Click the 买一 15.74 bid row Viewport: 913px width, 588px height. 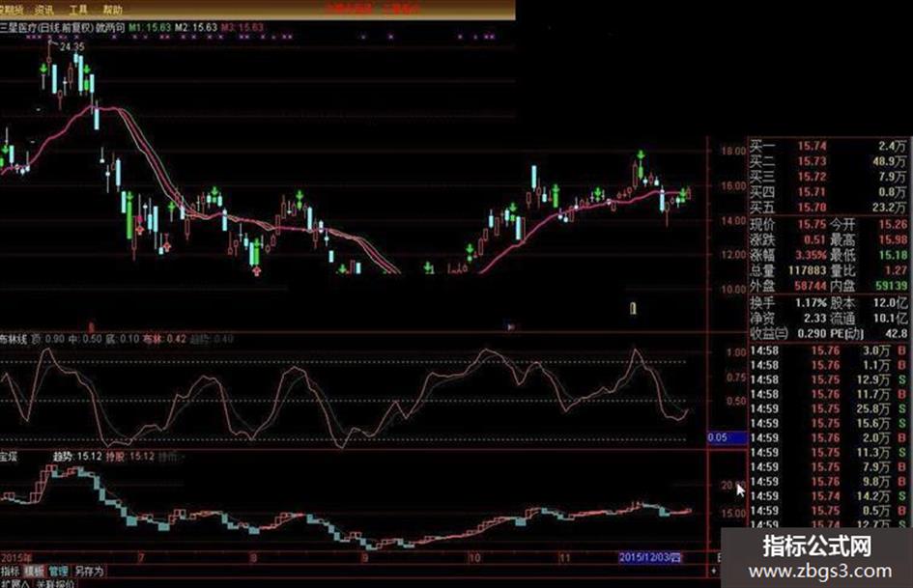[828, 146]
